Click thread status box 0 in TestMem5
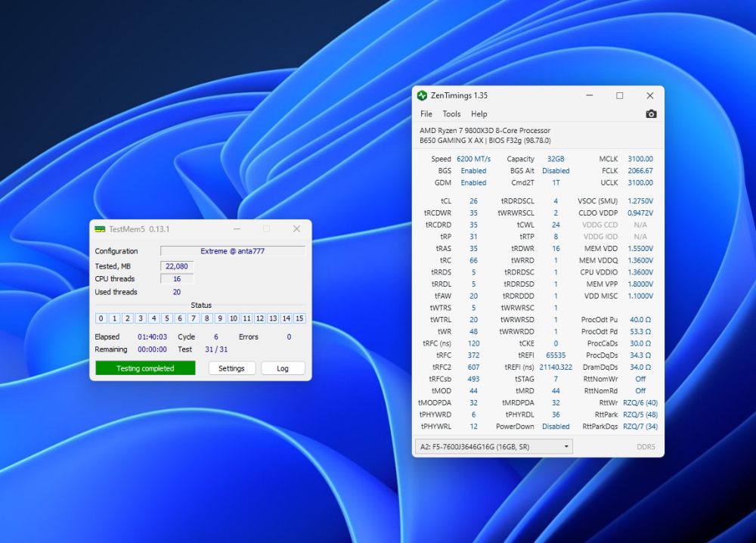 click(x=100, y=318)
